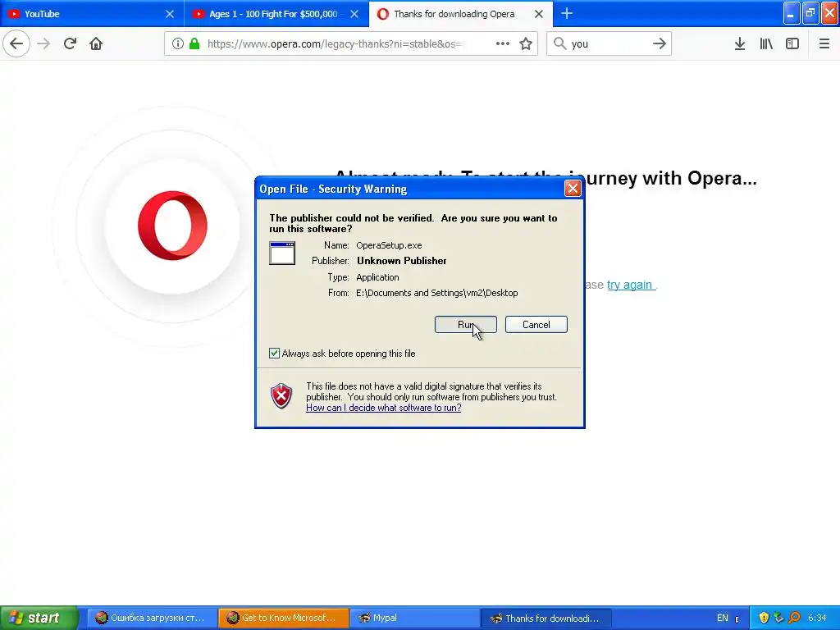Click the 6:34 taskbar clock
The height and width of the screenshot is (630, 840).
(817, 618)
